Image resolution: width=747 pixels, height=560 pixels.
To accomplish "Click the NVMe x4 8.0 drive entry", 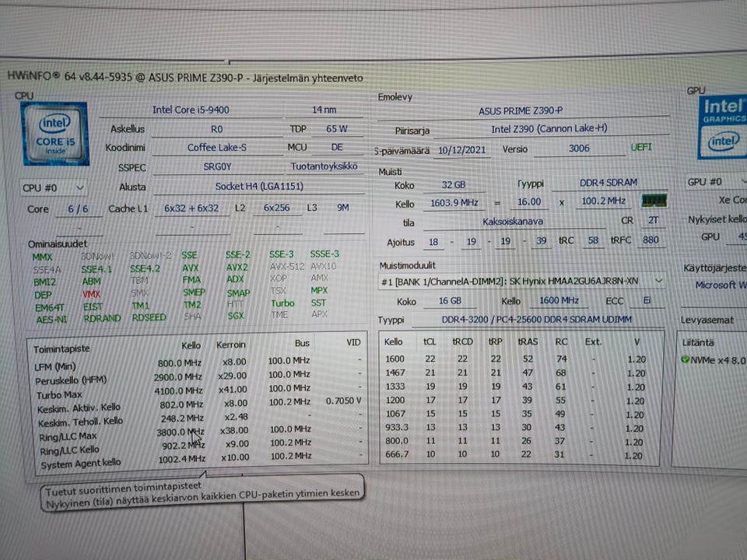I will (714, 360).
